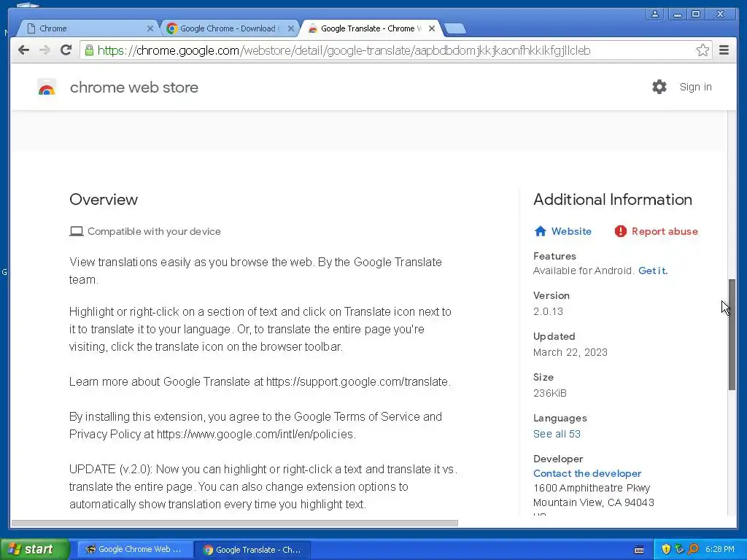
Task: Click the vertical page scrollbar thumb
Action: 732,335
